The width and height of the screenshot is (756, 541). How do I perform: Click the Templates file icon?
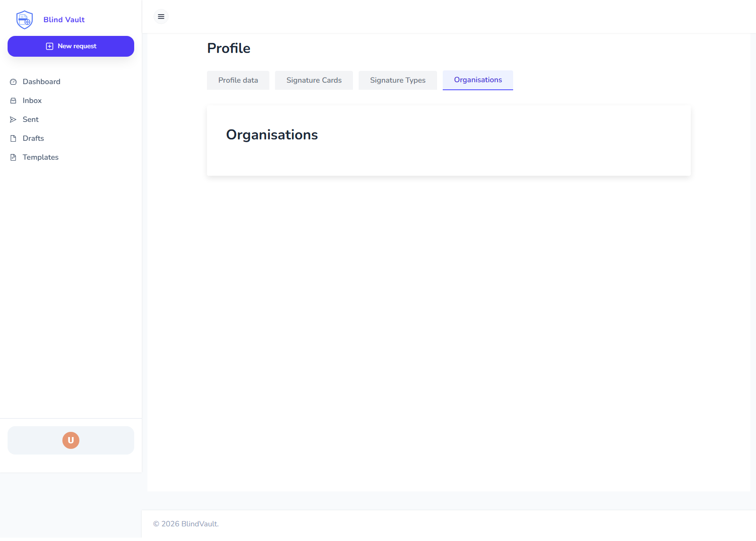tap(14, 157)
